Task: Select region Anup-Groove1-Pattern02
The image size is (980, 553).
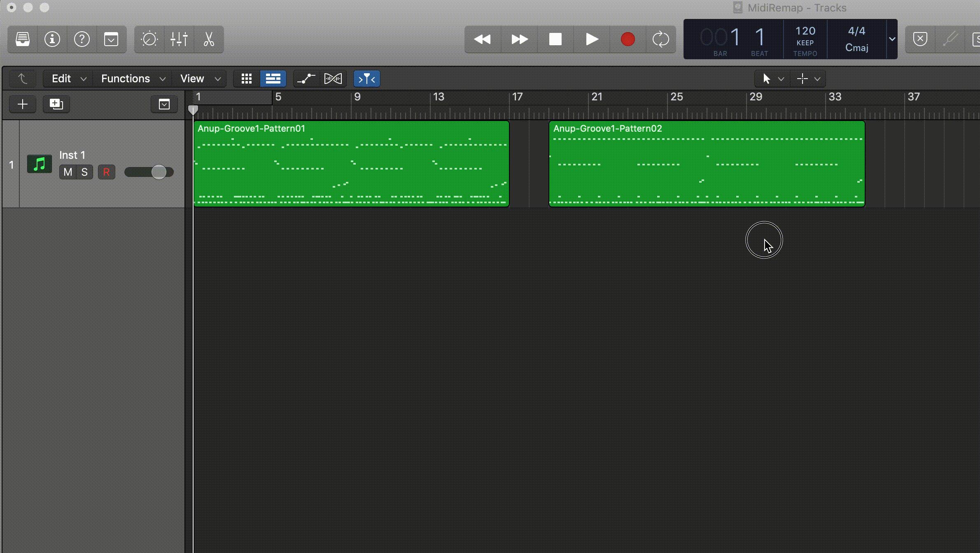Action: pyautogui.click(x=707, y=164)
